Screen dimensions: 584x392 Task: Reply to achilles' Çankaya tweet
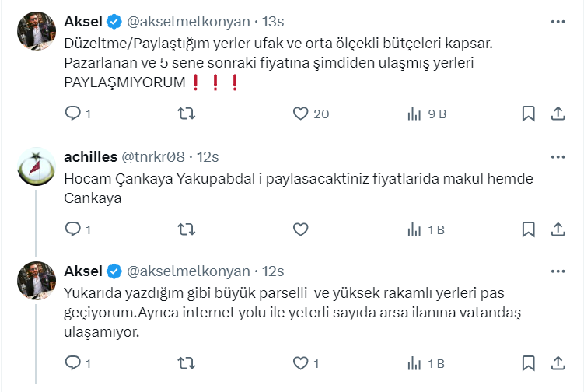click(72, 229)
